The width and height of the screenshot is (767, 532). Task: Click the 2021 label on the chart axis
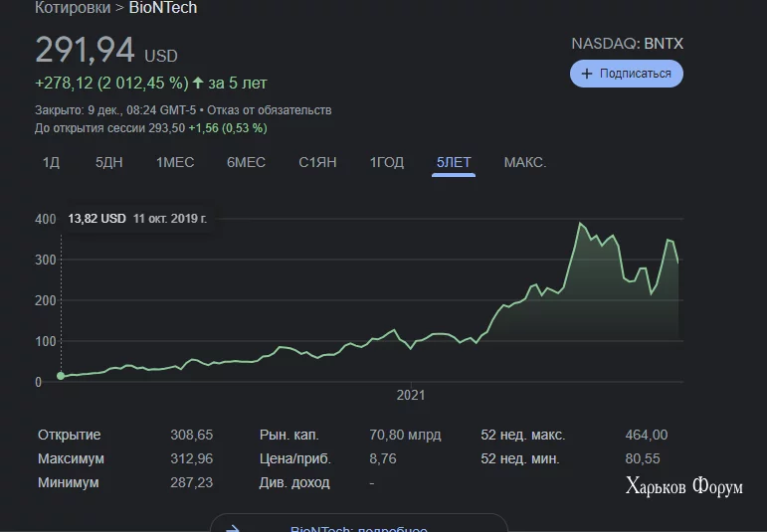(410, 395)
